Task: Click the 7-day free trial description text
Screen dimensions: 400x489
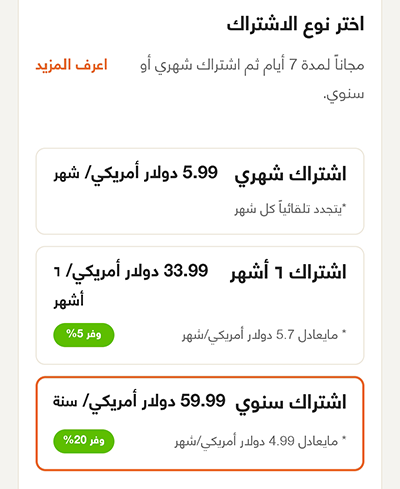Action: (x=252, y=79)
